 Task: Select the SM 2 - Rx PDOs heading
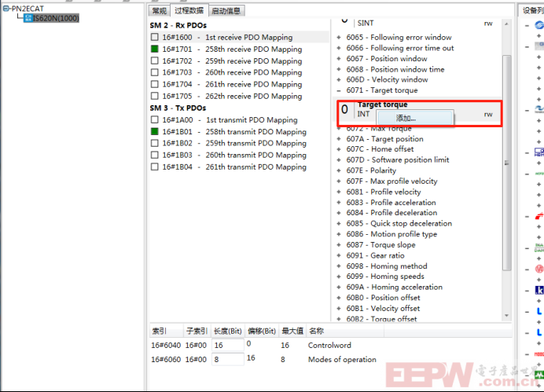point(178,25)
